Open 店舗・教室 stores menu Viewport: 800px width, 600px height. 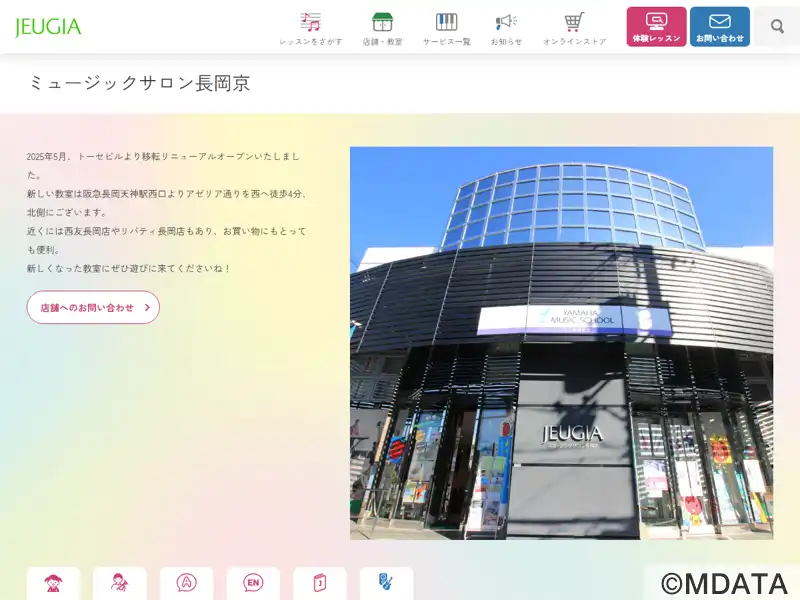(382, 29)
